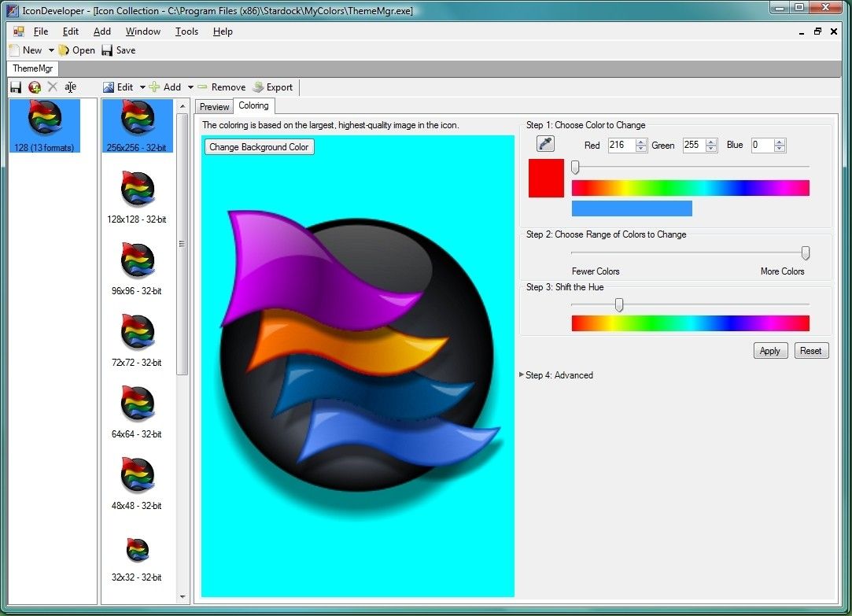Delete the icon using the red X toolbar icon

pos(52,87)
